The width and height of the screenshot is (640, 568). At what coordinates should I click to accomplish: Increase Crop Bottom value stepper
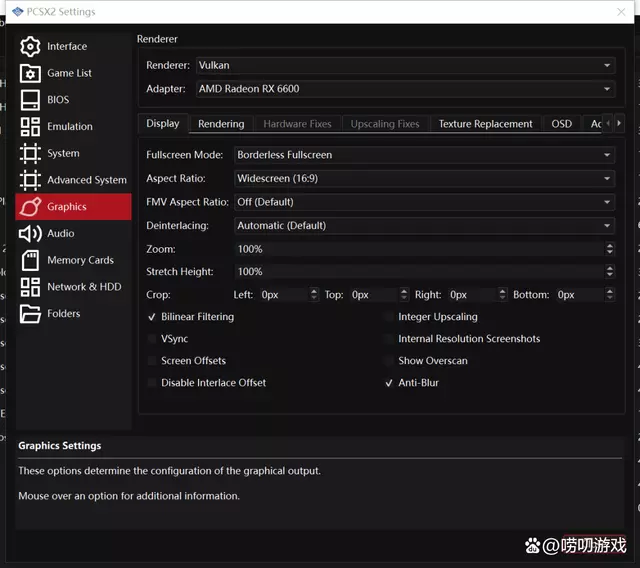point(610,291)
